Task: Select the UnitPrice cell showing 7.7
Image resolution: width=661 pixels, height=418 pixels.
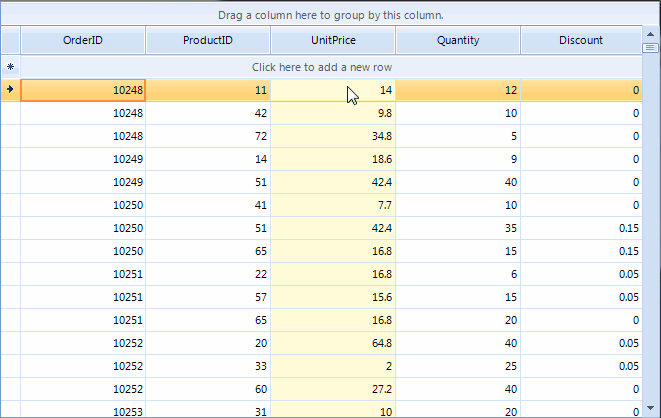Action: [x=333, y=205]
